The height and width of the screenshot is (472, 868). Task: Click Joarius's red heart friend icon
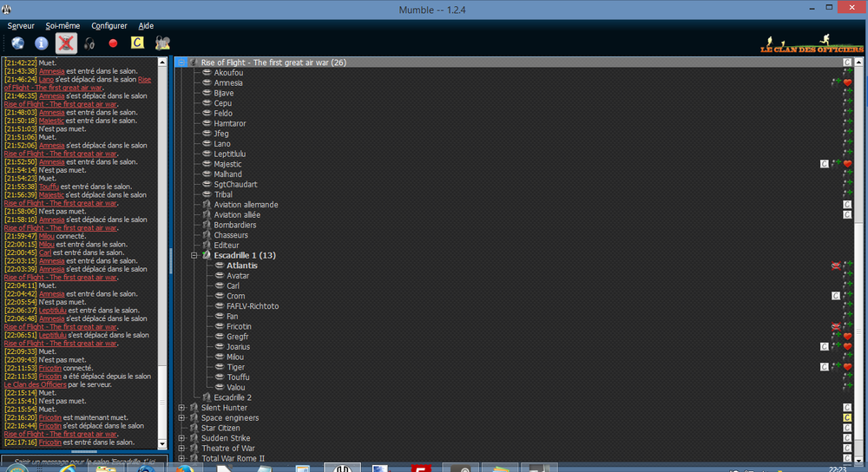(847, 347)
